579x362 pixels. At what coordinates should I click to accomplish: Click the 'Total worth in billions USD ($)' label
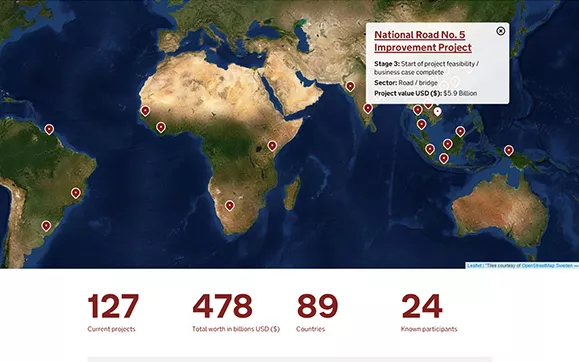tap(236, 329)
